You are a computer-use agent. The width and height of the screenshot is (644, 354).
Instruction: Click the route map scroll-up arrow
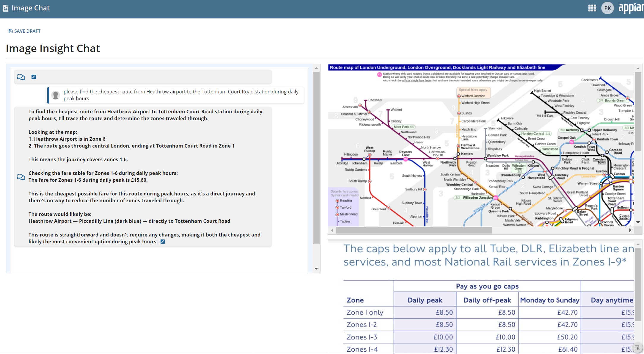pyautogui.click(x=638, y=68)
